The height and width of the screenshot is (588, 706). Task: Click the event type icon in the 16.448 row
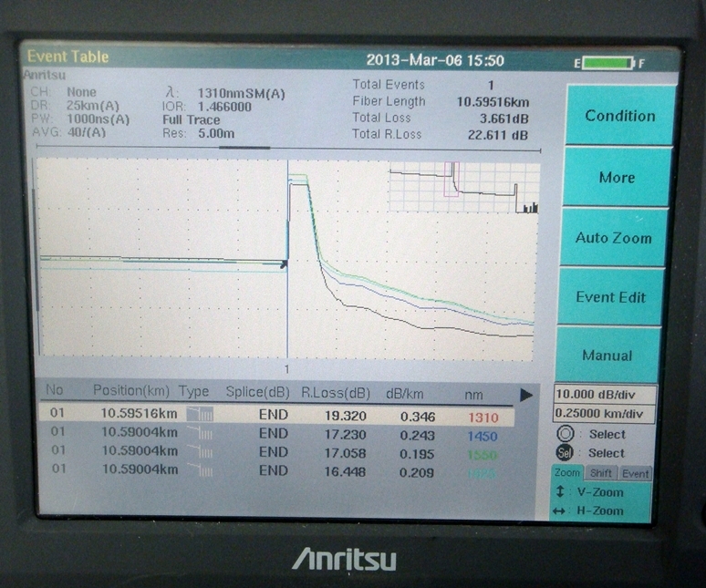200,470
